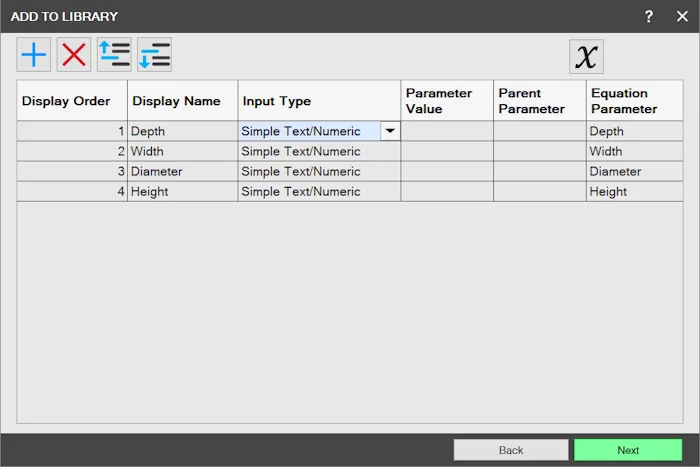Select Display Name cell 'Depth'
The image size is (700, 467).
[183, 131]
